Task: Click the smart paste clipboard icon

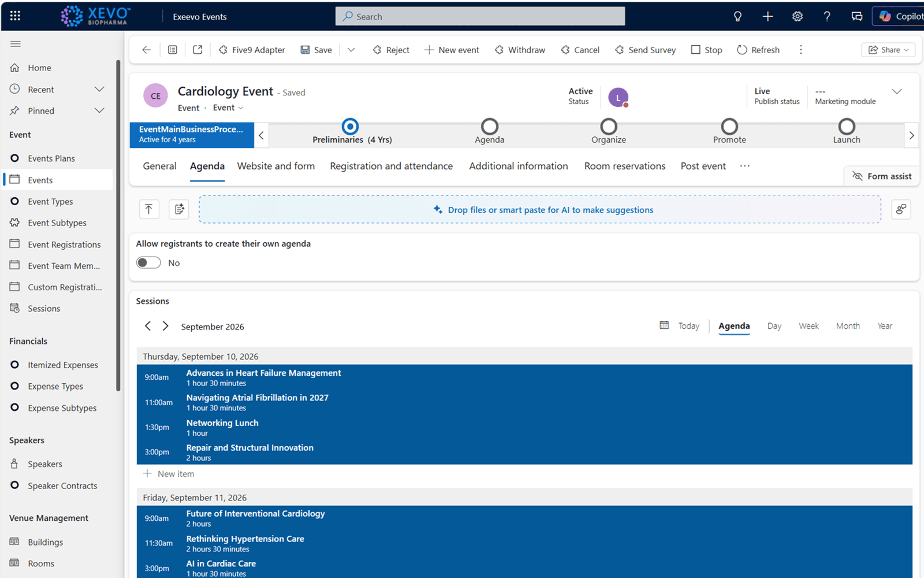Action: pos(179,209)
